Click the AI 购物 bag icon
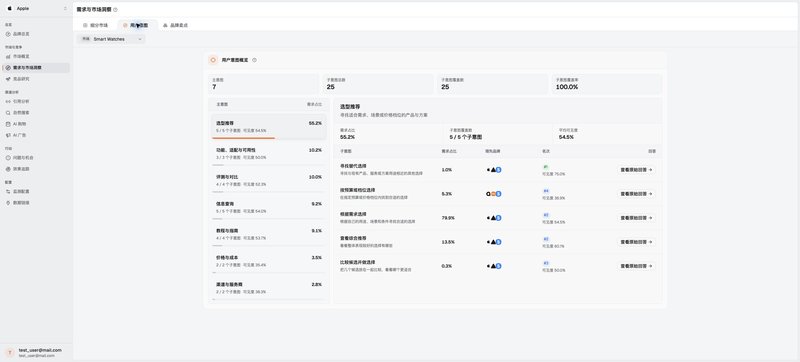The height and width of the screenshot is (362, 800). click(x=8, y=124)
